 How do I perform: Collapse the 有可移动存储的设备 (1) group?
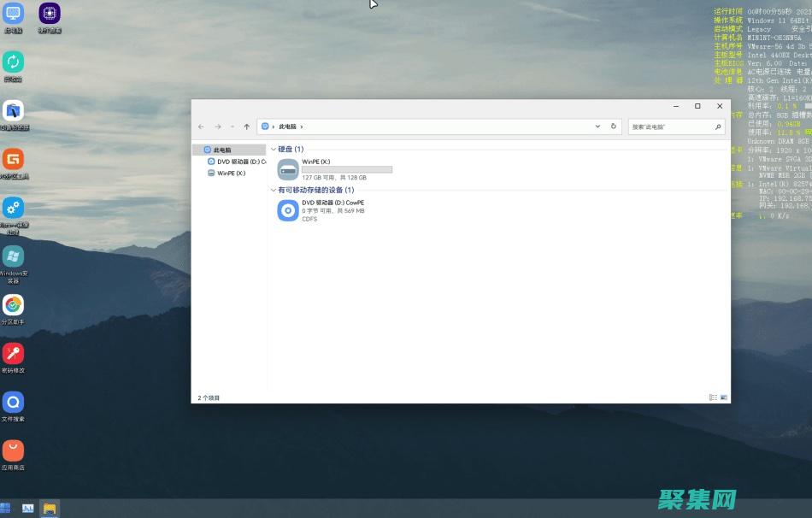coord(274,190)
